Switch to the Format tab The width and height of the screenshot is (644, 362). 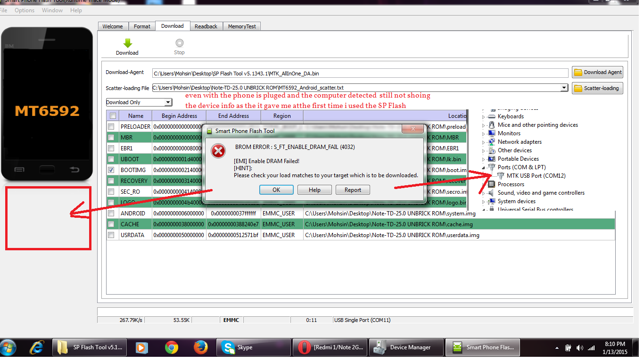point(142,26)
